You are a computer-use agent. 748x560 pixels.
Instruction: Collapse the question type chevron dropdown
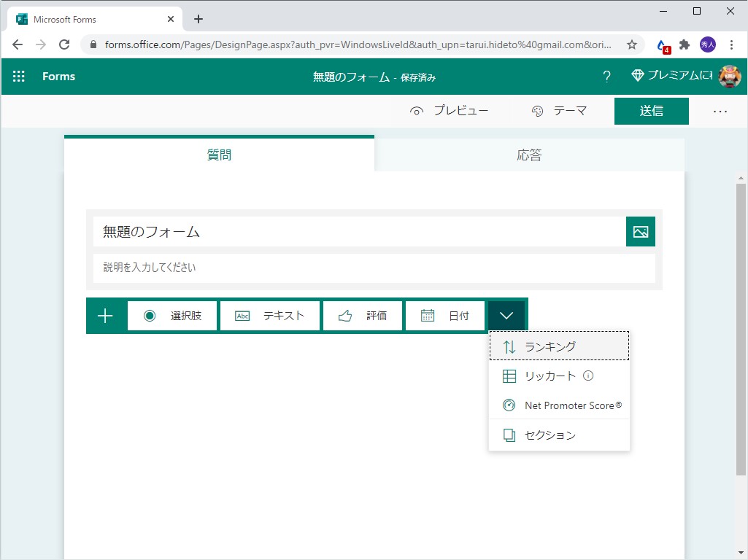[506, 315]
